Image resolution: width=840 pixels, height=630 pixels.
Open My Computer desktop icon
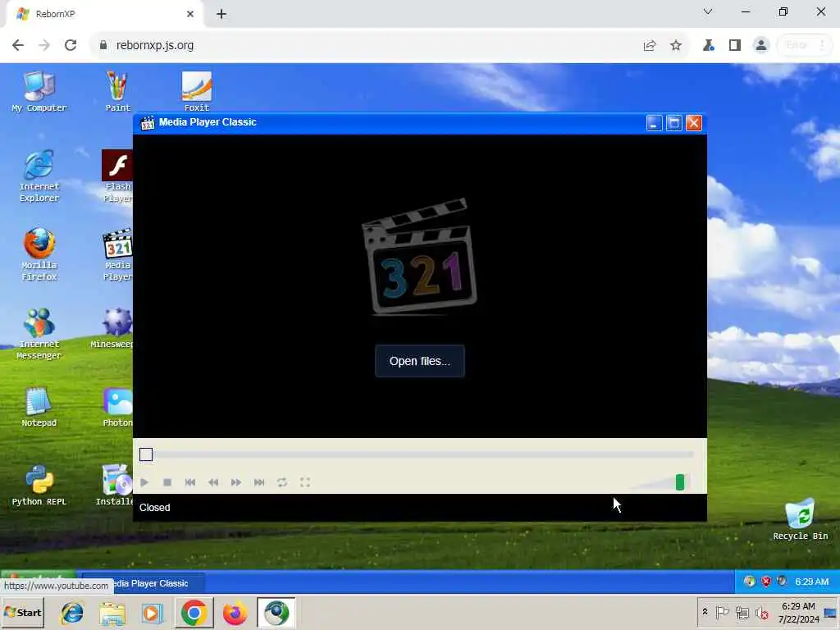pyautogui.click(x=39, y=92)
